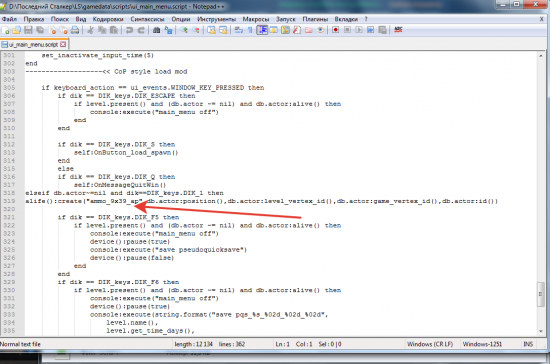550x364 pixels.
Task: Open the Файл menu
Action: click(x=9, y=19)
